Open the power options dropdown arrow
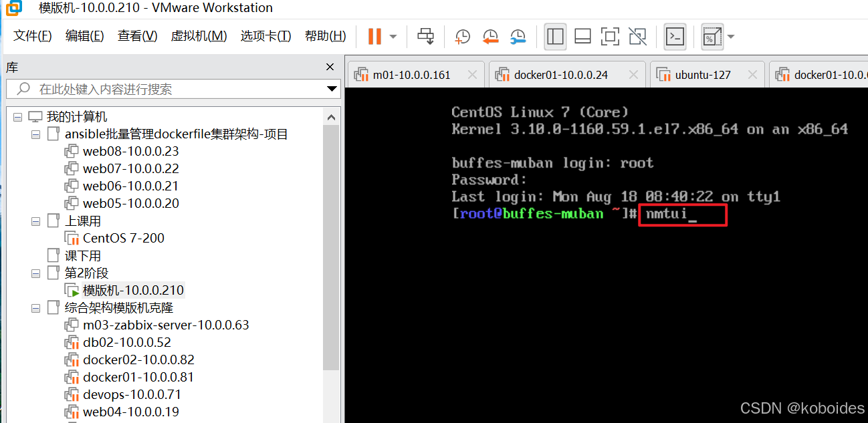Viewport: 868px width, 423px height. click(393, 36)
